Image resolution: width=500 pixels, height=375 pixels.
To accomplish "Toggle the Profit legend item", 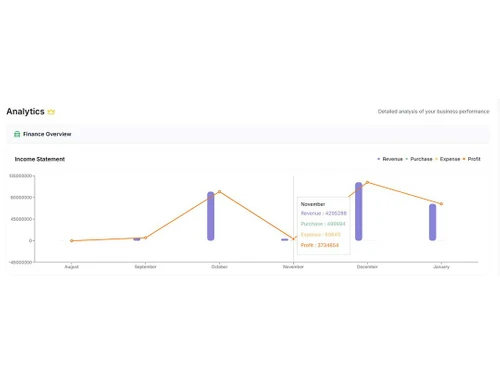I will click(471, 159).
